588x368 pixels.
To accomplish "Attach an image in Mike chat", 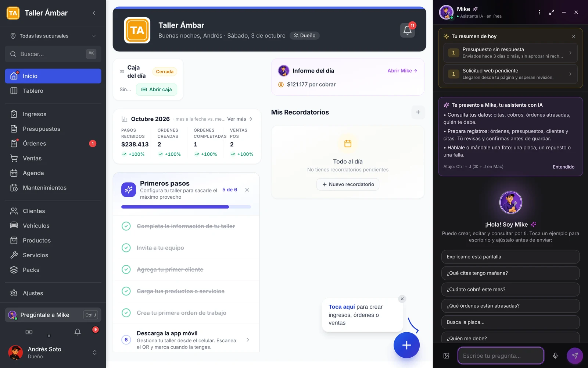I will tap(446, 356).
